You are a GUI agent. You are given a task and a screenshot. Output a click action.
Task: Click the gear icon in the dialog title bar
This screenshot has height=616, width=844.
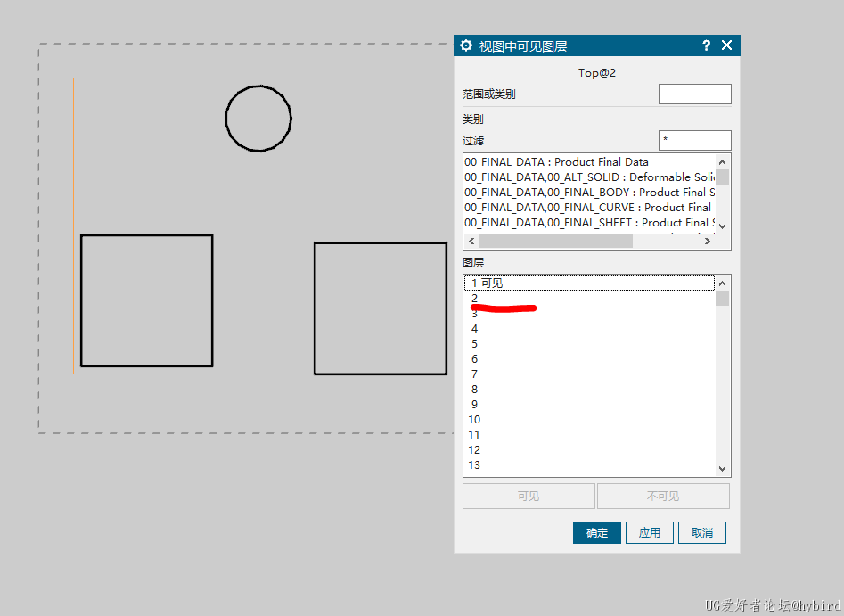tap(465, 45)
